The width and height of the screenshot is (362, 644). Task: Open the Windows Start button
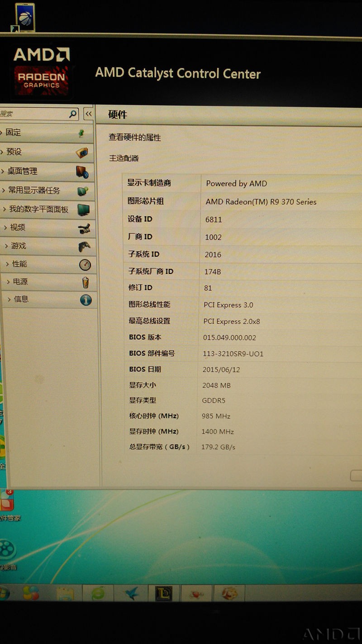tap(4, 592)
